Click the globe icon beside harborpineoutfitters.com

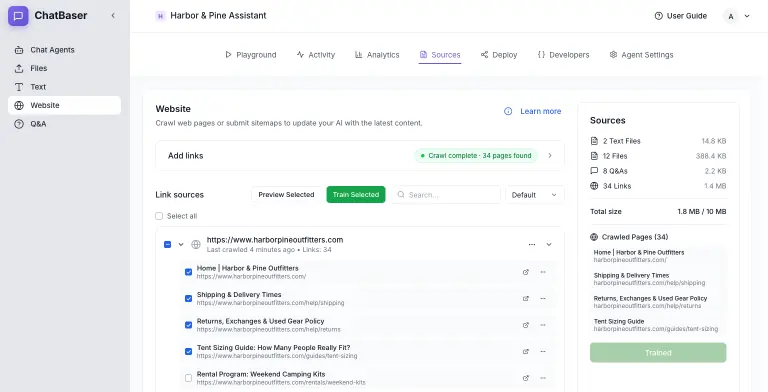pos(196,244)
